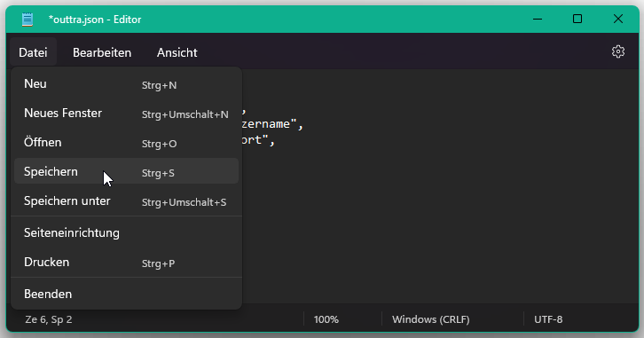Click Windows (CRLF) in status bar

click(x=430, y=319)
